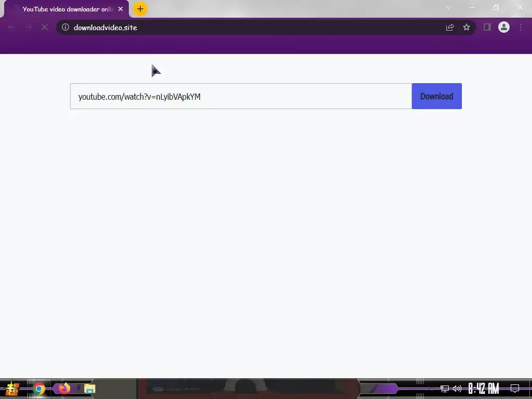532x399 pixels.
Task: Open File Explorer from taskbar
Action: 89,389
